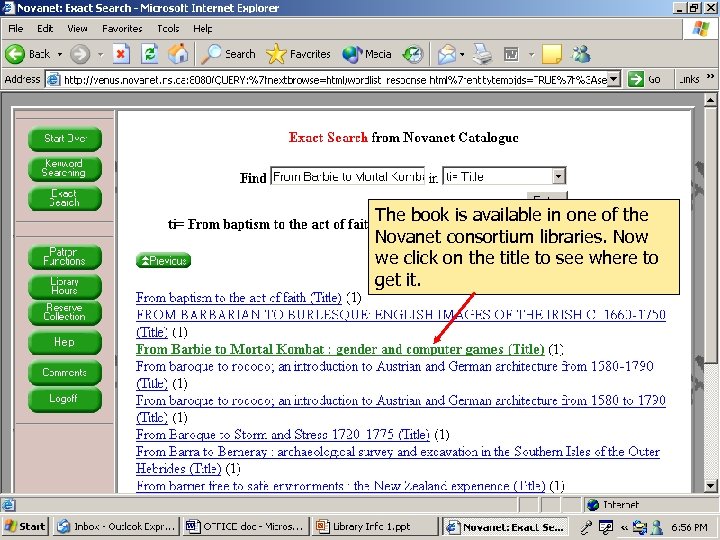Expand the Edit button dropdown arrow
This screenshot has height=540, width=720.
pyautogui.click(x=531, y=55)
